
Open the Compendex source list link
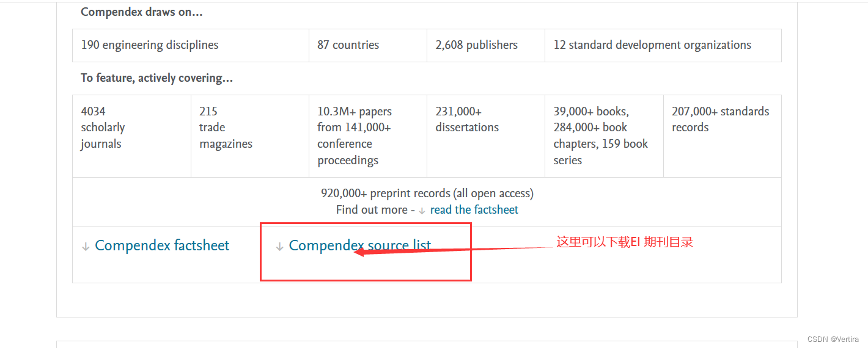(360, 245)
